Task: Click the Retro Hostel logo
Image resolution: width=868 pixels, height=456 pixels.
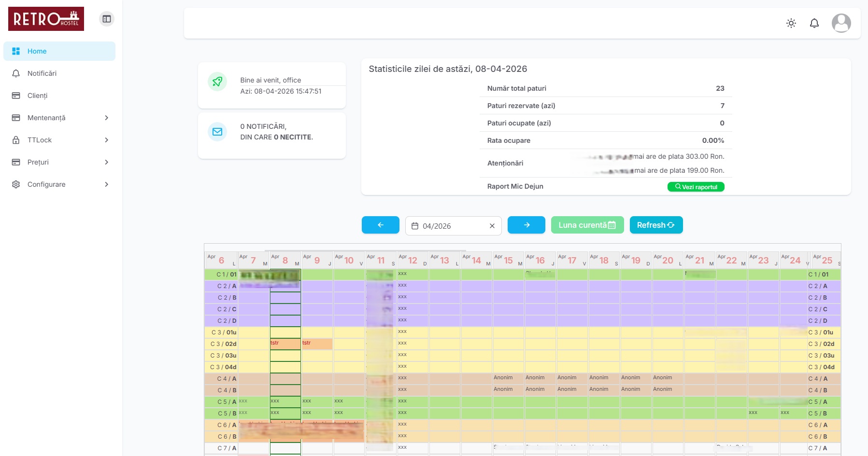Action: coord(46,19)
